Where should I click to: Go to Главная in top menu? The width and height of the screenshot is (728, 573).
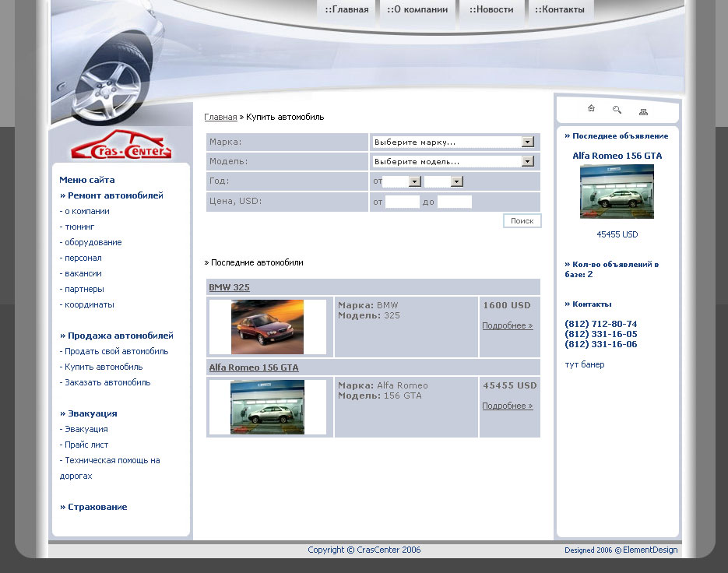point(347,10)
